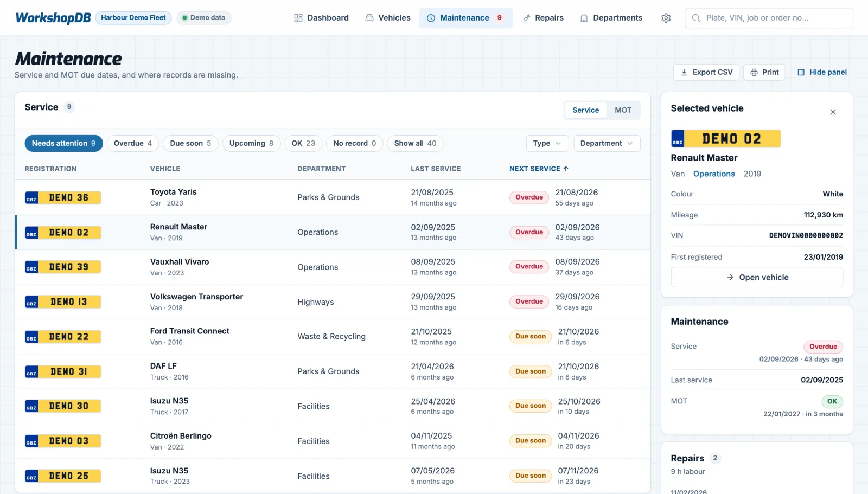
Task: Click the Export CSV download icon
Action: coord(684,72)
